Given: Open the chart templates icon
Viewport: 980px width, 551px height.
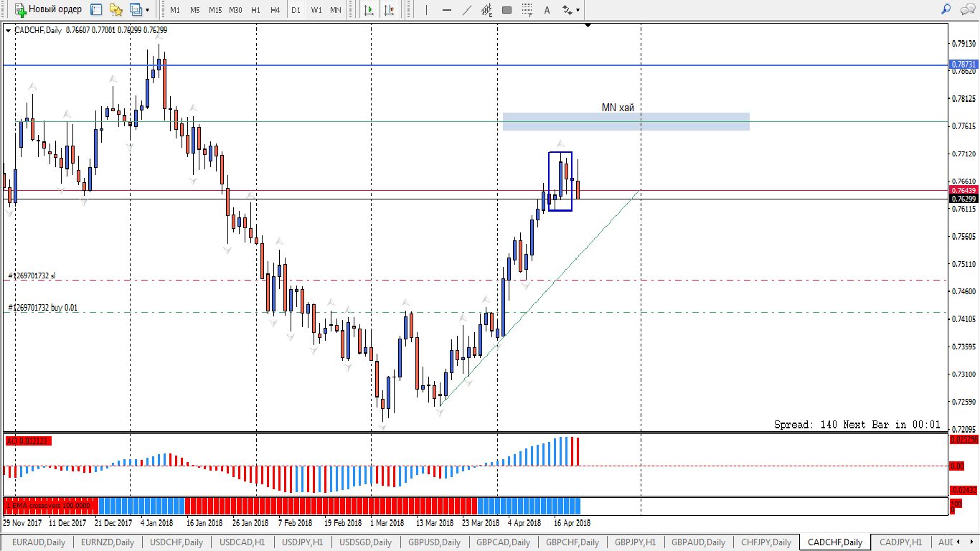Looking at the screenshot, I should pos(96,10).
